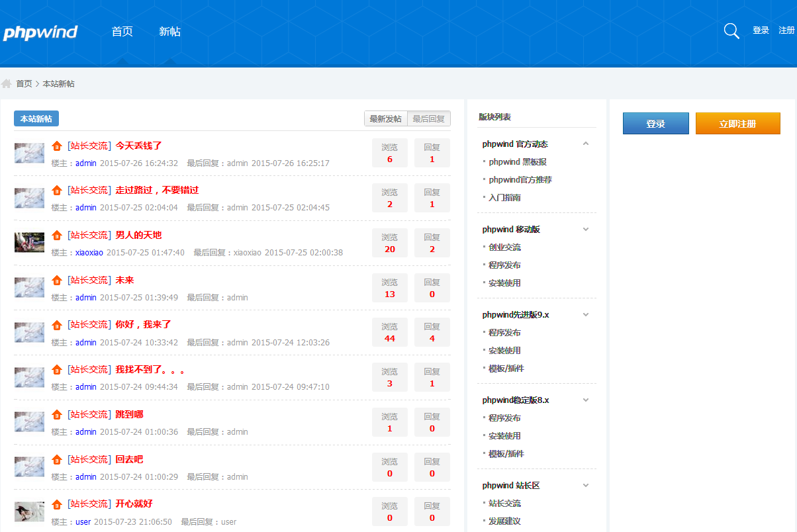Click orange icon beside 男人的天地 post

coord(57,236)
